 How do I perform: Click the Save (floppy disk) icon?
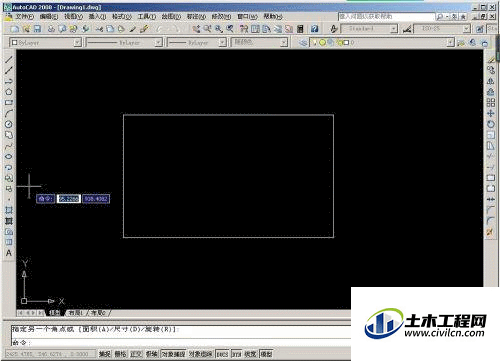(37, 29)
